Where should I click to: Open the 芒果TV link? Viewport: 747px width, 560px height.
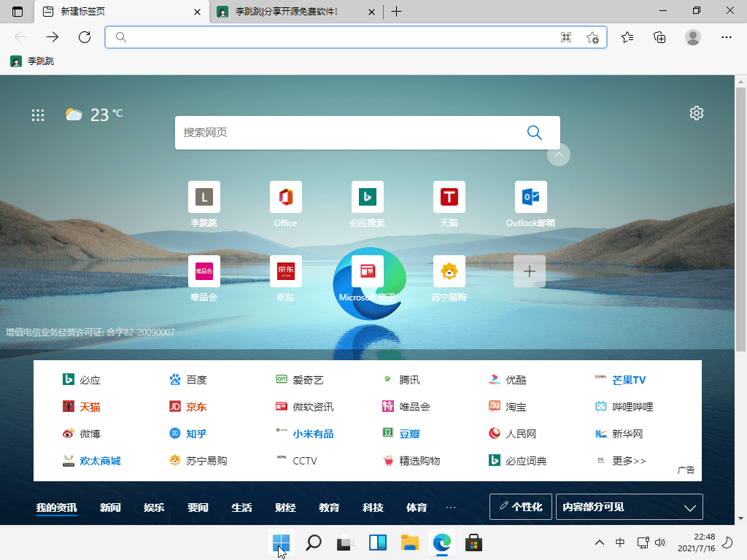pyautogui.click(x=621, y=379)
